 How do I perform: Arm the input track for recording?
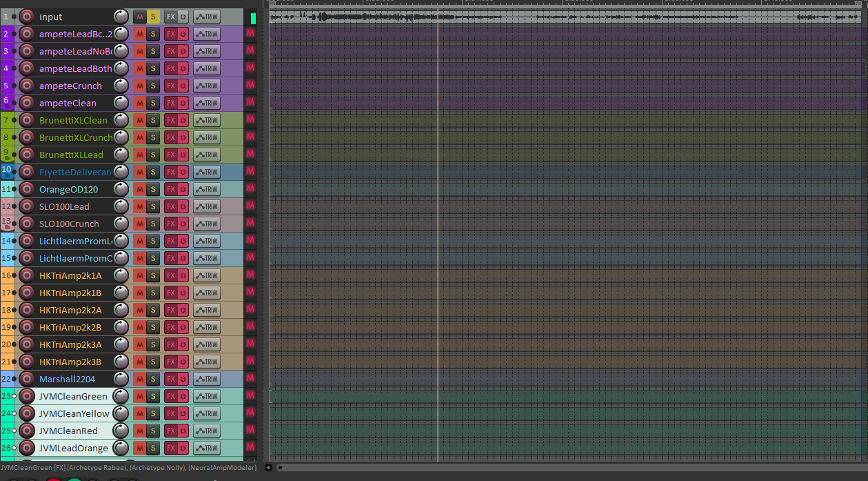pyautogui.click(x=27, y=17)
